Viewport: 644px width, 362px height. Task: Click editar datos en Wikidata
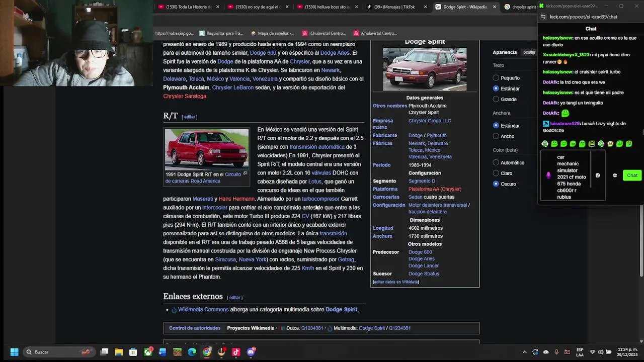(395, 282)
